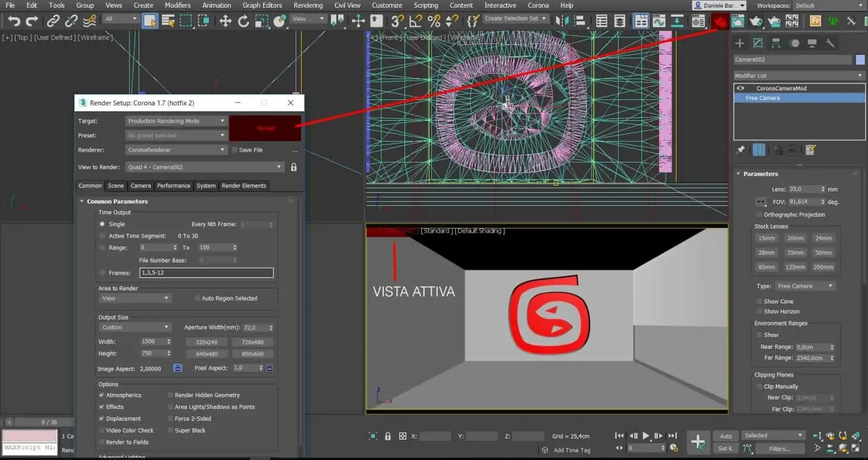Open the Output Size Custom dropdown
Viewport: 868px width, 460px height.
(x=135, y=327)
